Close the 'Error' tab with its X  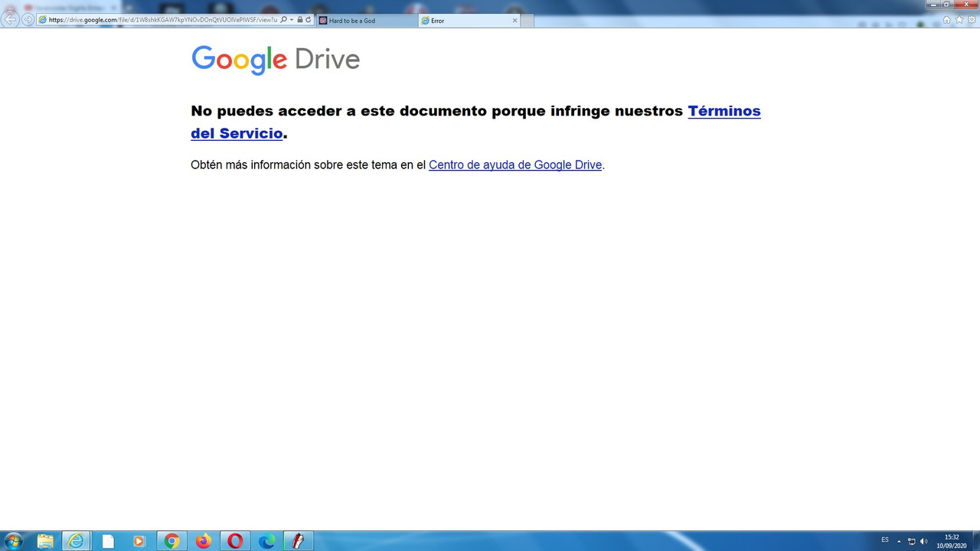pos(514,21)
